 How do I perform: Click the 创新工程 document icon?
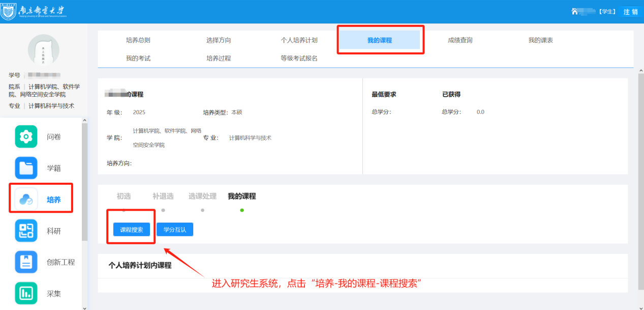[x=26, y=262]
